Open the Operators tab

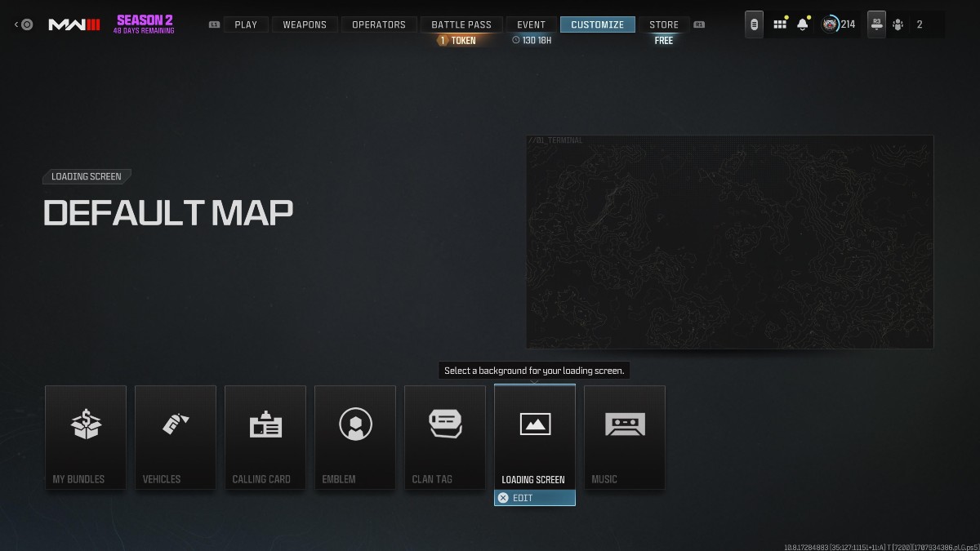tap(378, 24)
